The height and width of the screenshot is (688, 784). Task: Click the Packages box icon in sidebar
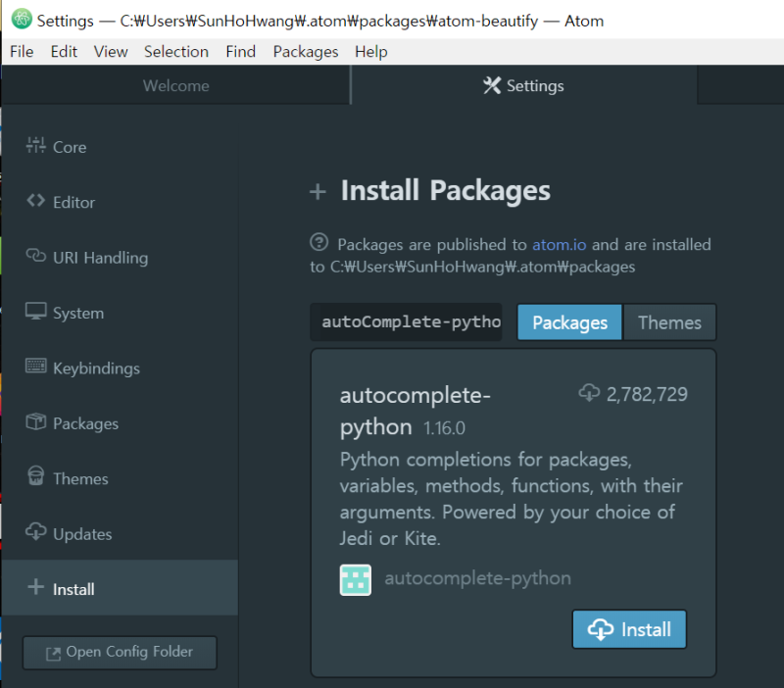36,421
